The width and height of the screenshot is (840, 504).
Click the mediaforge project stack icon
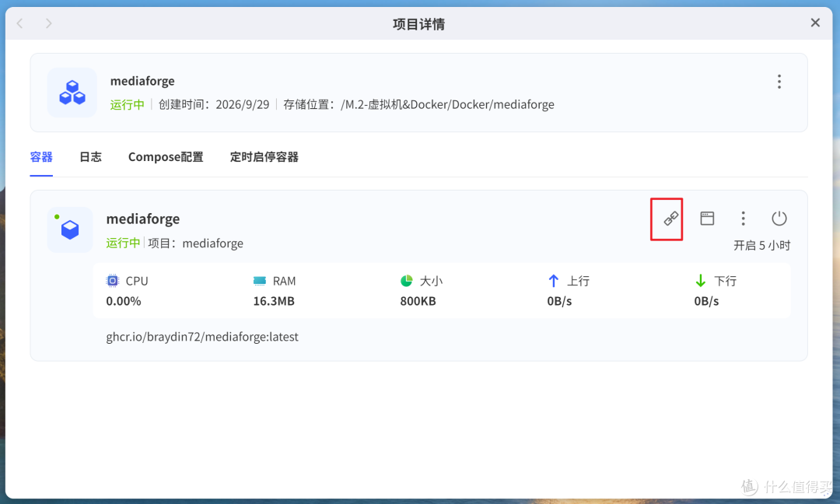pyautogui.click(x=72, y=92)
